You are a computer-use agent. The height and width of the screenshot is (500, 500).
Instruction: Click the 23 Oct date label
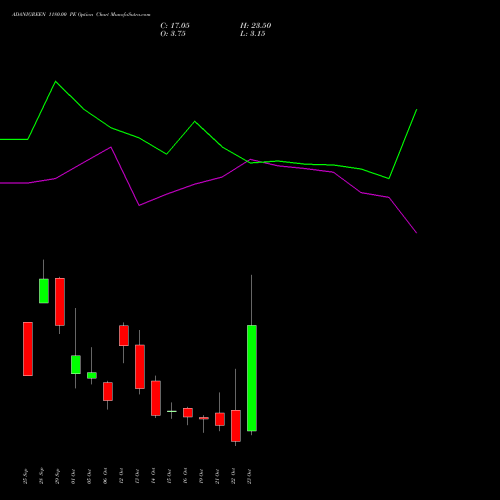click(x=249, y=476)
